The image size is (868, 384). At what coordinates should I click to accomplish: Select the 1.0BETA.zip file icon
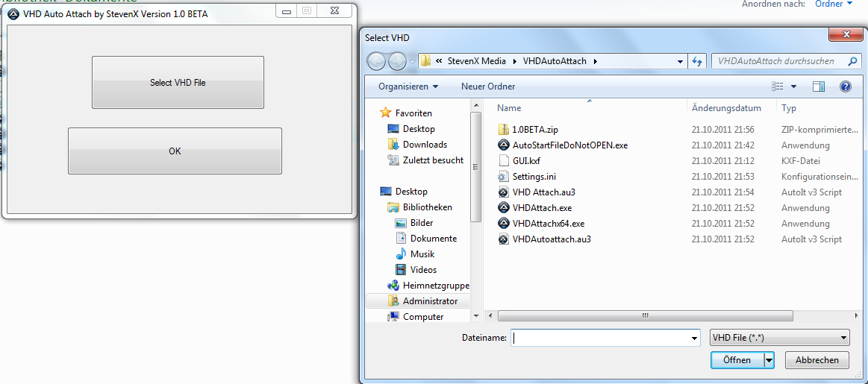pos(503,130)
